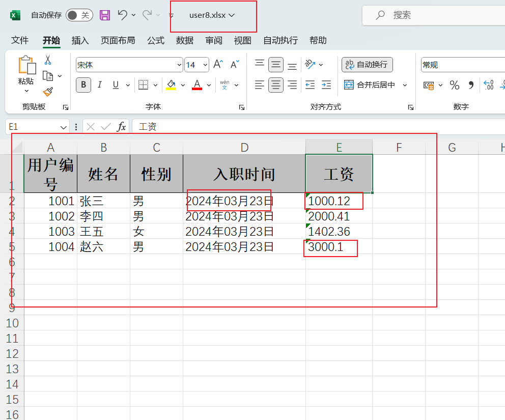505x420 pixels.
Task: Toggle the 自动换行 wrap text button
Action: pyautogui.click(x=367, y=65)
